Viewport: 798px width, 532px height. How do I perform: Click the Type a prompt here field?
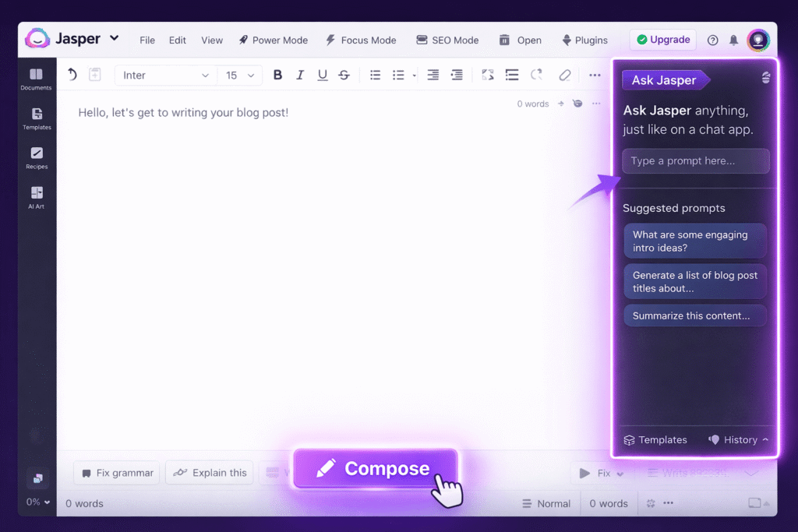point(695,160)
